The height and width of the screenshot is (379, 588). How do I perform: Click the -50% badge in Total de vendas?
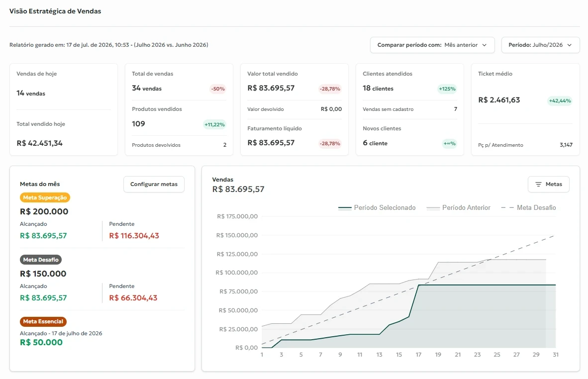[x=218, y=89]
